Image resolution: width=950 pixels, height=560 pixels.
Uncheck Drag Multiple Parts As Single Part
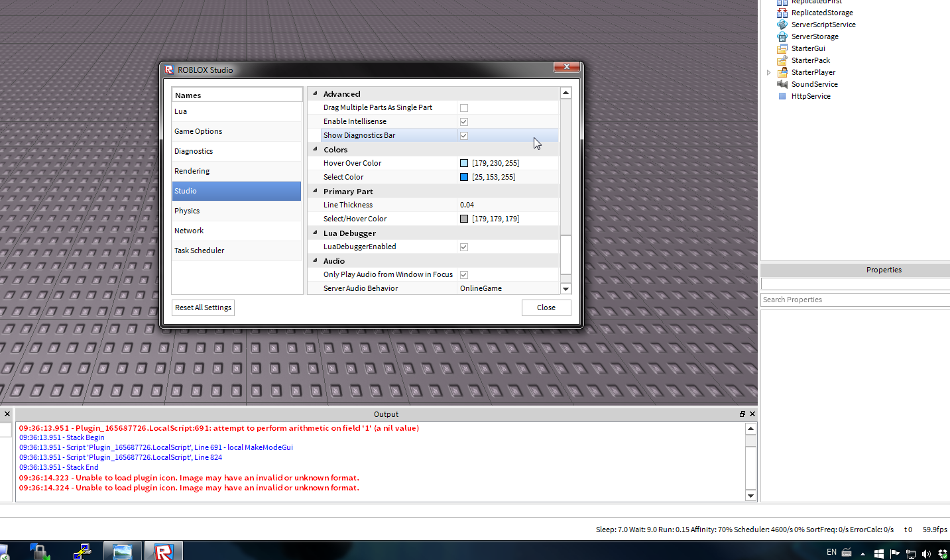coord(463,107)
